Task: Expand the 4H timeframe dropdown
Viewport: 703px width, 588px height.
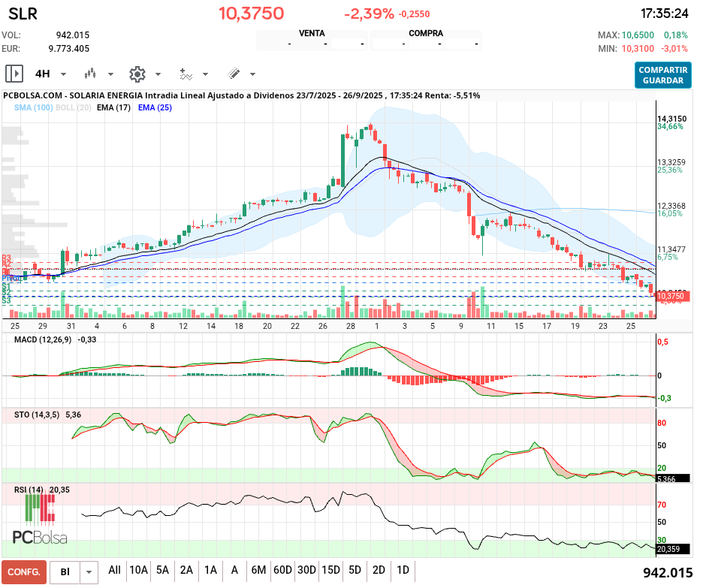Action: click(x=63, y=74)
